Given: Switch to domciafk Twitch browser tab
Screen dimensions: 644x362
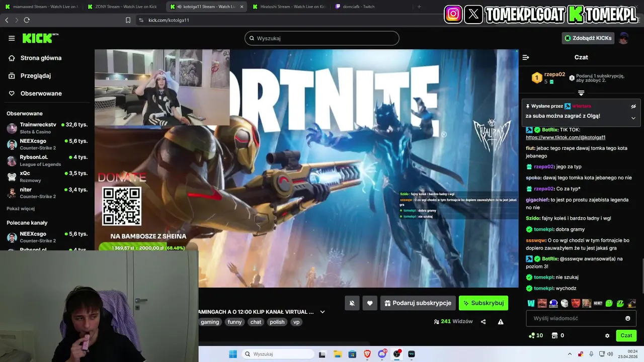Looking at the screenshot, I should 370,7.
